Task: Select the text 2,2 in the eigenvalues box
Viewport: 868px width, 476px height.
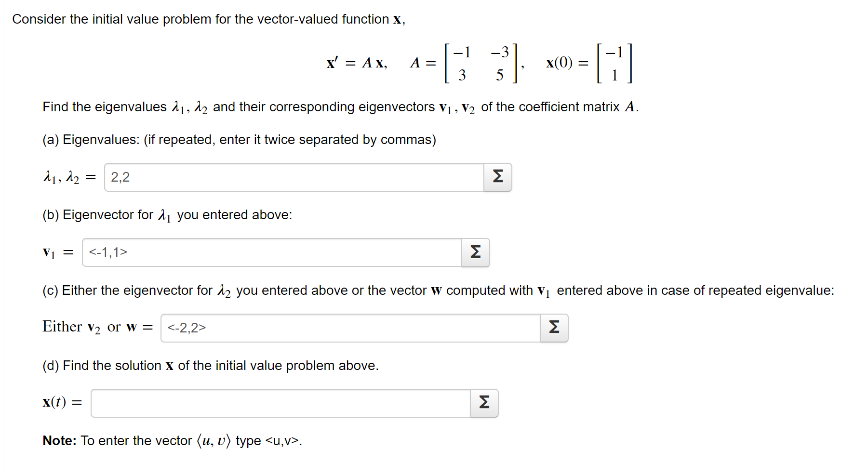Action: tap(119, 177)
